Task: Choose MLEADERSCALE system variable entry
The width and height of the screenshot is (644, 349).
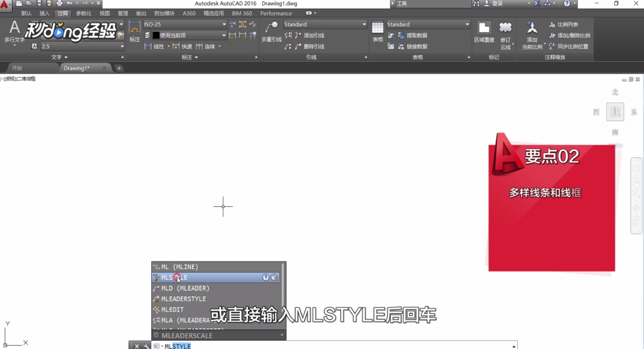Action: [x=219, y=335]
